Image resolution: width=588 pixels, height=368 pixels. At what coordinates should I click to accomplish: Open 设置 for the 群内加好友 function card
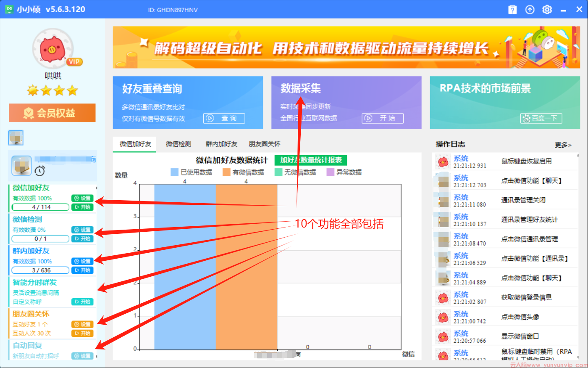point(82,261)
